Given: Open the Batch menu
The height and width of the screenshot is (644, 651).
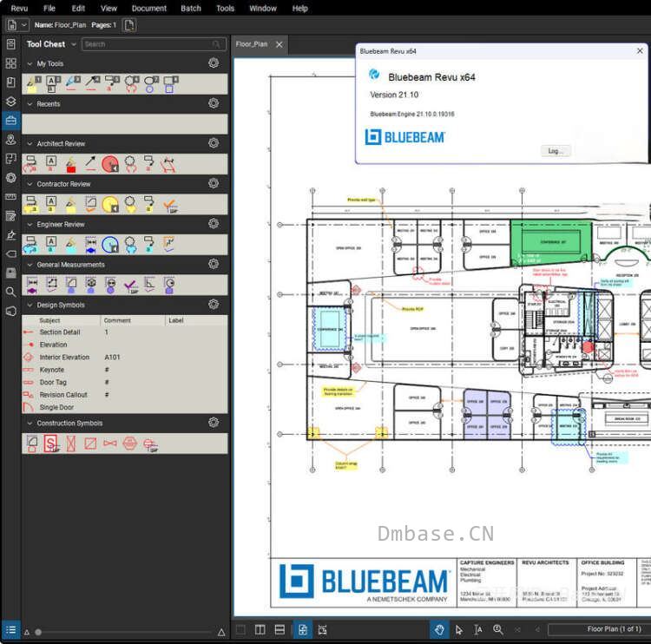Looking at the screenshot, I should [x=191, y=9].
